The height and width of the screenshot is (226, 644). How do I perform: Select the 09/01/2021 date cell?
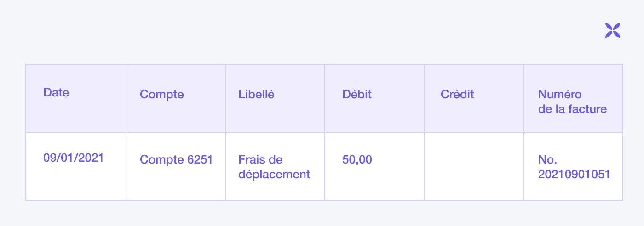tap(74, 158)
